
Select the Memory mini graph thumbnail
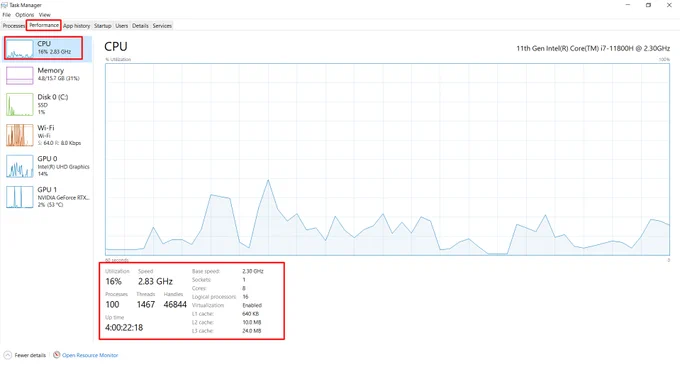[20, 75]
